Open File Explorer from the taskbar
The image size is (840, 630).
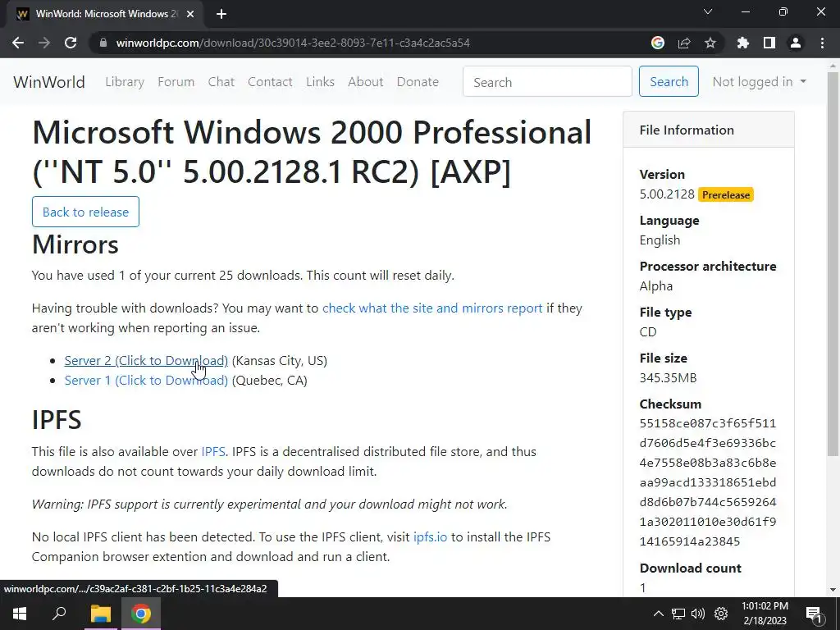[x=100, y=614]
